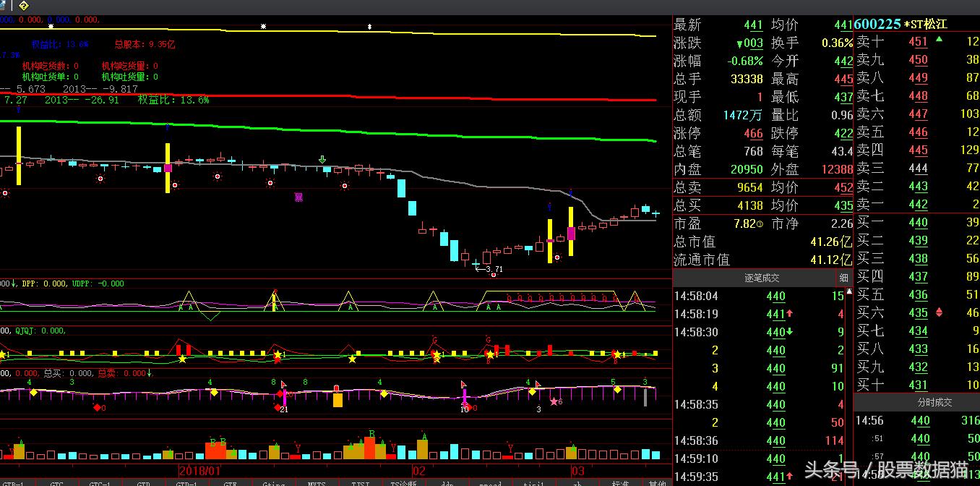Click the red up arrow on the 14:58:19 trade

click(790, 314)
